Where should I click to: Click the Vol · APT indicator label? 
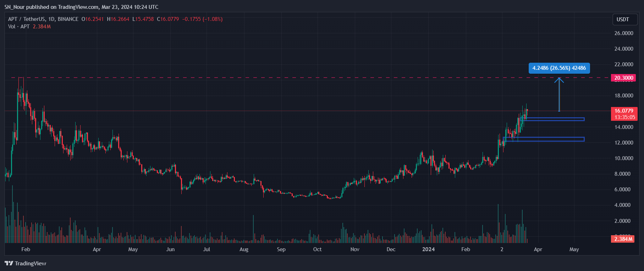19,27
